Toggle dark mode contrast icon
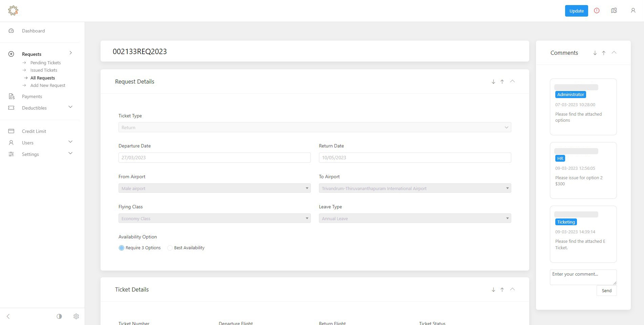The image size is (644, 325). 59,317
